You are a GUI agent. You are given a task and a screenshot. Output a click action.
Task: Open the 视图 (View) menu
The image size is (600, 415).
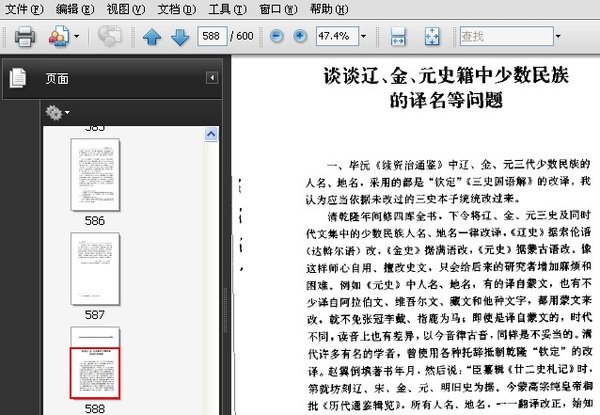[124, 9]
